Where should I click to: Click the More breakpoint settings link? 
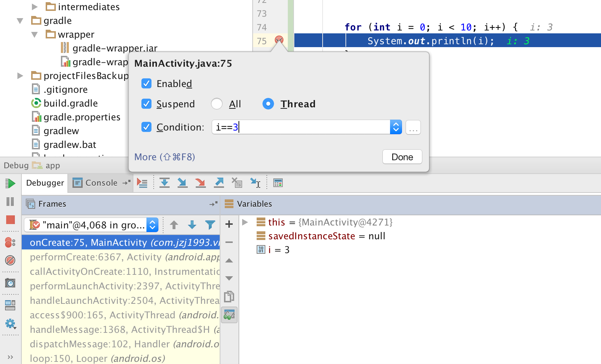pyautogui.click(x=165, y=157)
